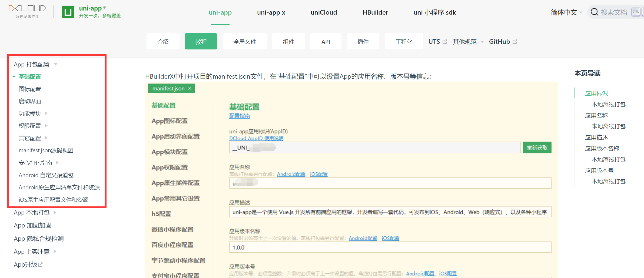
Task: Open the GitHub external link
Action: [x=503, y=42]
